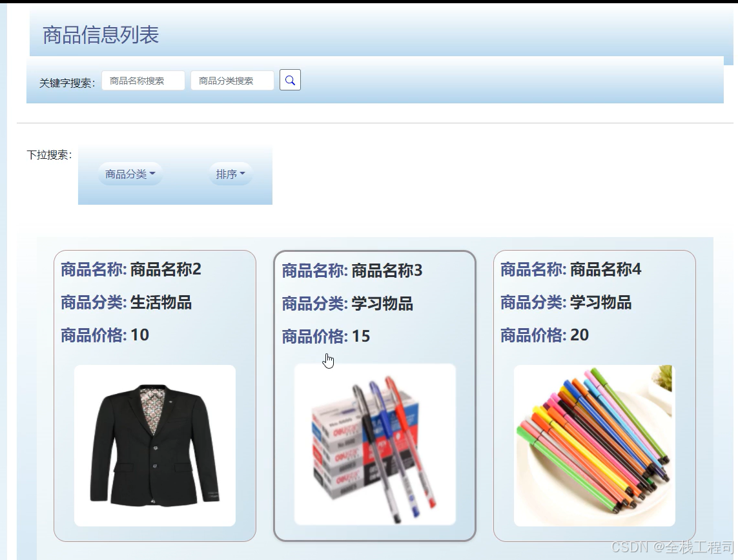Open the ballpoint pens box image
738x560 pixels.
(x=375, y=444)
